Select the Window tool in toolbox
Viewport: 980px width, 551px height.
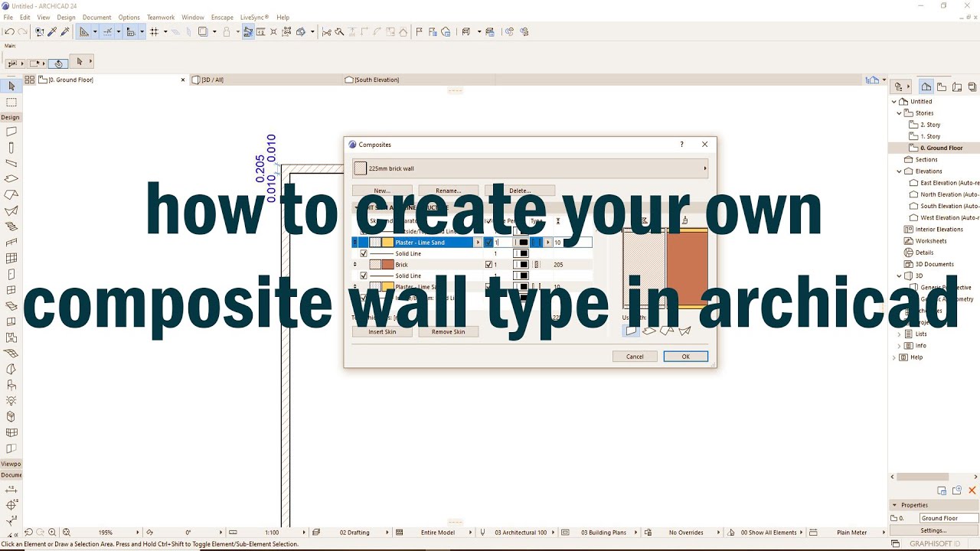coord(11,289)
